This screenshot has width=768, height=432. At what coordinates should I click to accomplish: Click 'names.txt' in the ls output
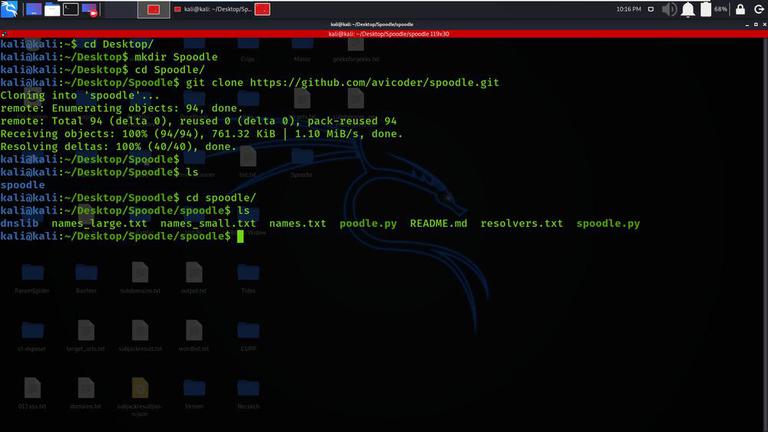(x=298, y=223)
